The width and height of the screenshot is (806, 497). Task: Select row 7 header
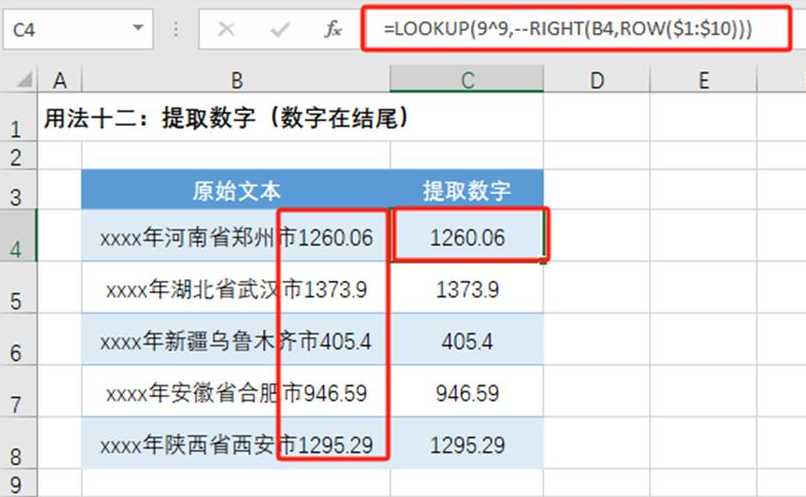pos(17,392)
